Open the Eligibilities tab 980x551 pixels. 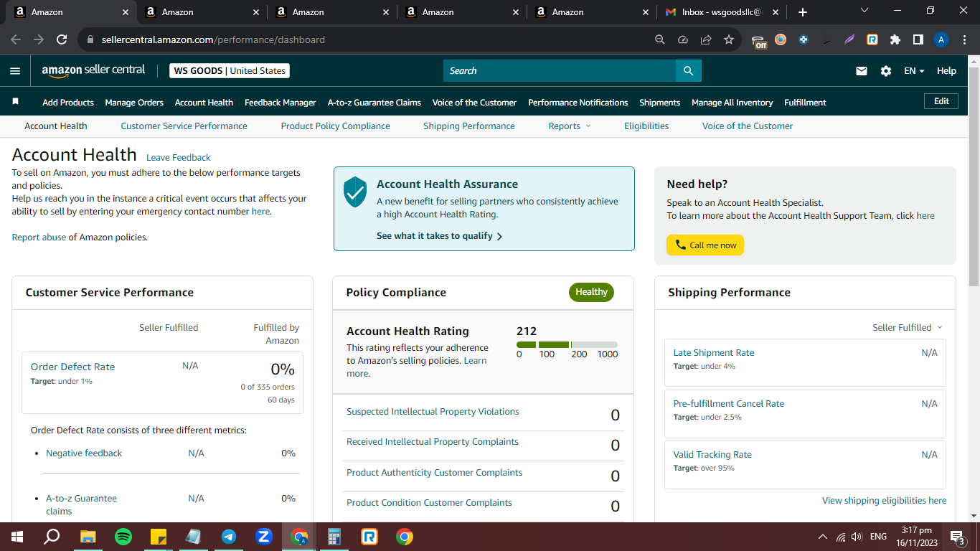tap(646, 126)
